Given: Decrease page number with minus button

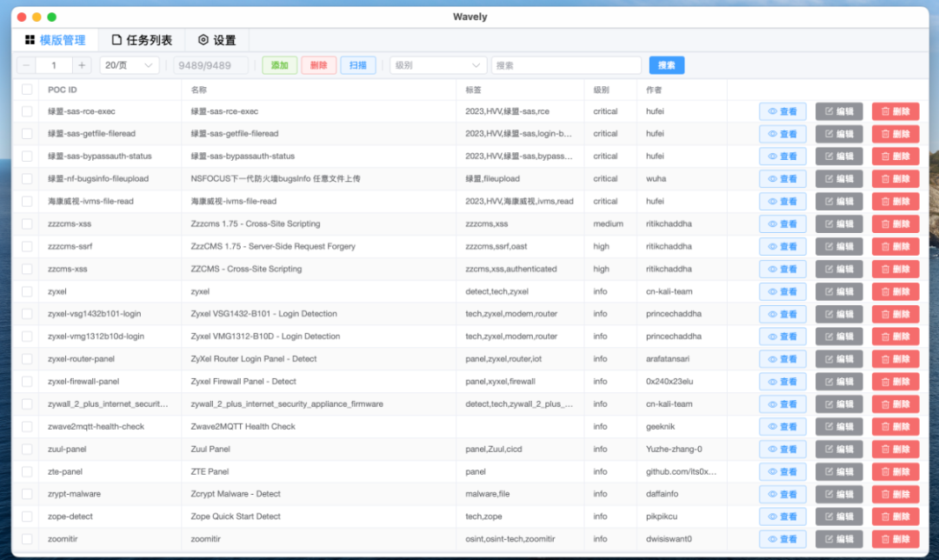Looking at the screenshot, I should 26,65.
